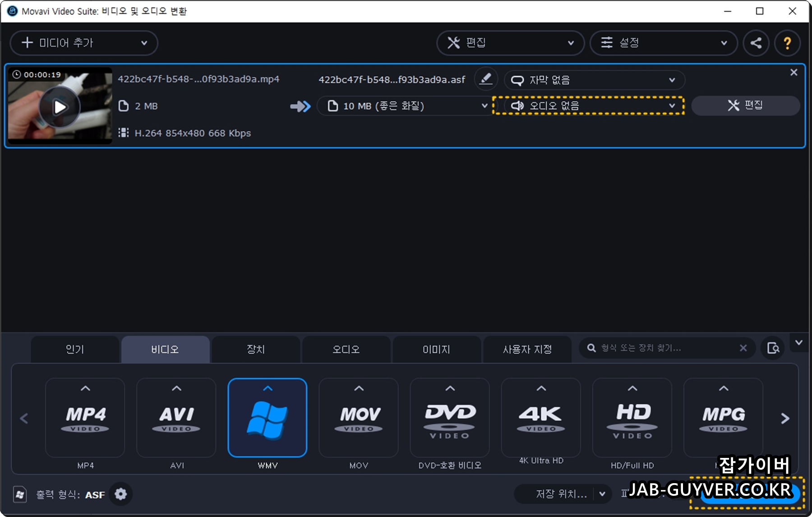Expand MPG presets with its up chevron
Screen dimensions: 812x517
723,388
